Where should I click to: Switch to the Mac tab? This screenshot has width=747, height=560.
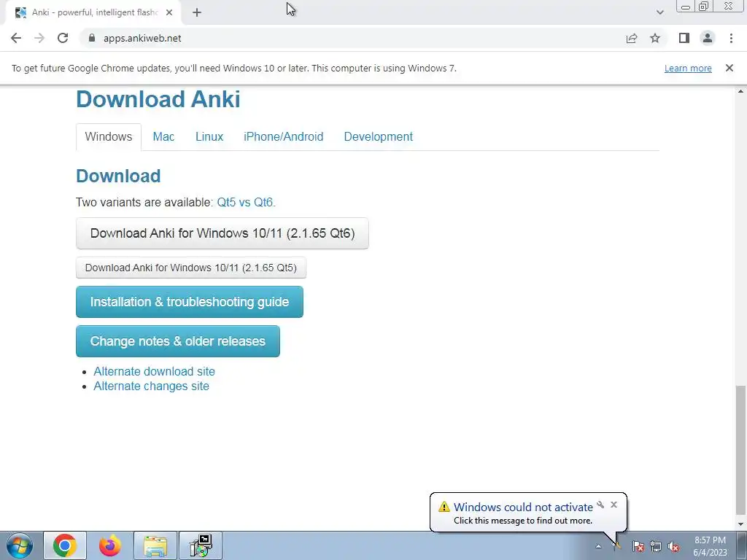point(163,136)
